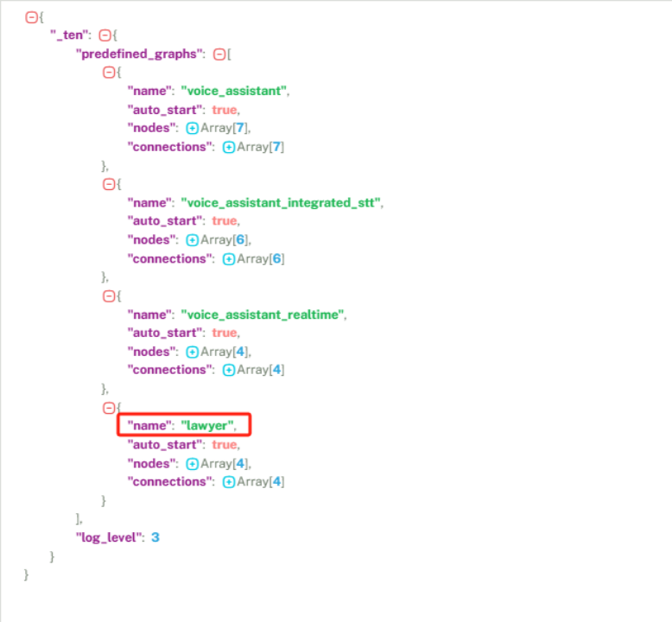Image resolution: width=672 pixels, height=622 pixels.
Task: Click "nodes" key of voice_assistant graph
Action: pos(152,128)
